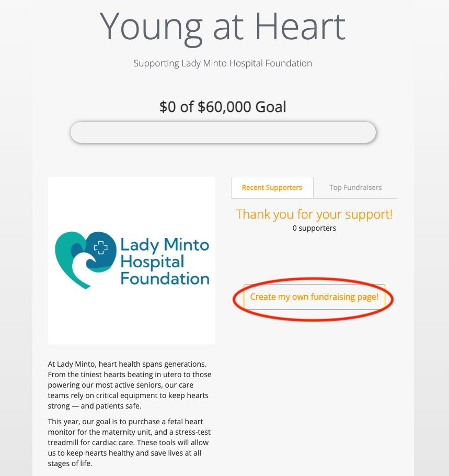449x476 pixels.
Task: Switch to the Top Fundraisers tab
Action: pos(356,187)
